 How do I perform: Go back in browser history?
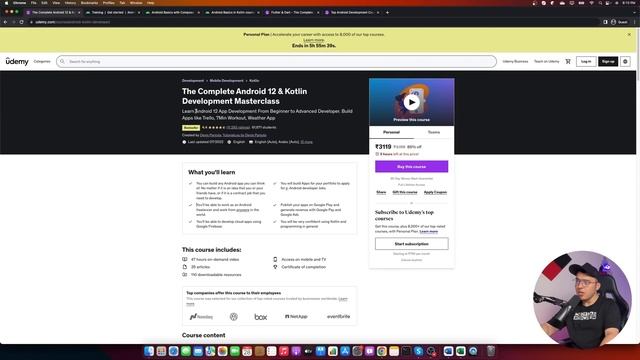pyautogui.click(x=5, y=22)
